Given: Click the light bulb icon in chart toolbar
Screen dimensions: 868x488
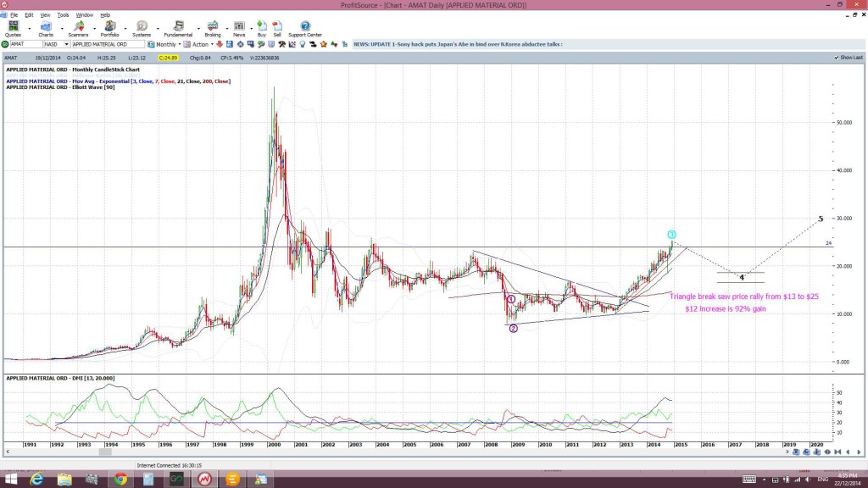Looking at the screenshot, I should (303, 44).
